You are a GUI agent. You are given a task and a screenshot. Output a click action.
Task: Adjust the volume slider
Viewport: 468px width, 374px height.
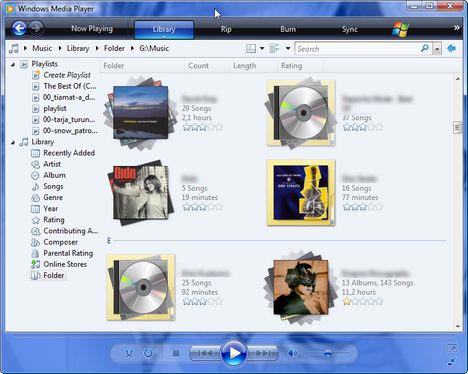click(327, 353)
